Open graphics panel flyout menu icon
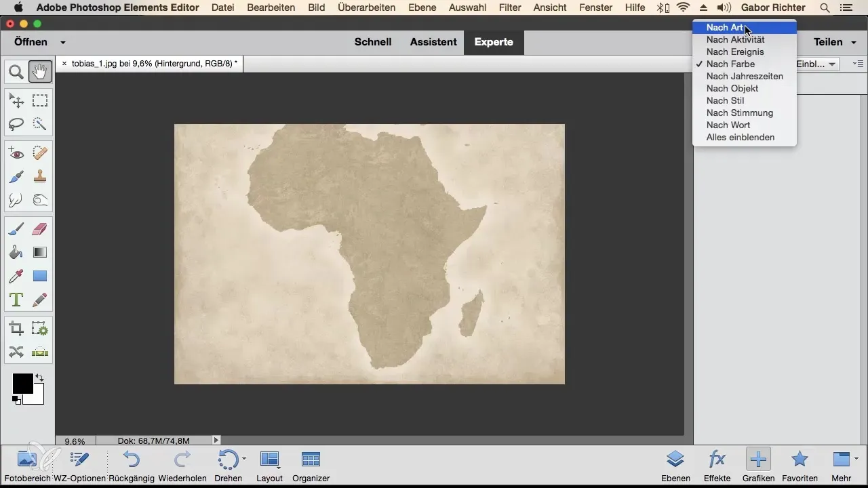This screenshot has width=868, height=488. 858,64
